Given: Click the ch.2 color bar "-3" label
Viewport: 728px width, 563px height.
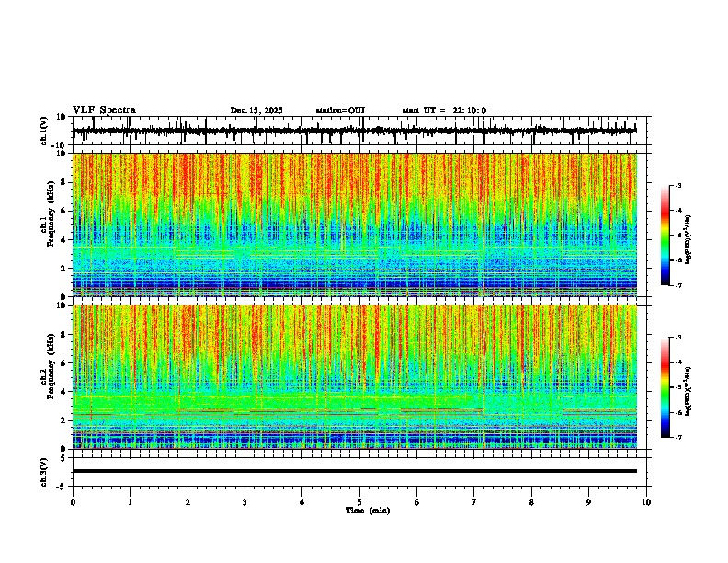Looking at the screenshot, I should (x=677, y=338).
